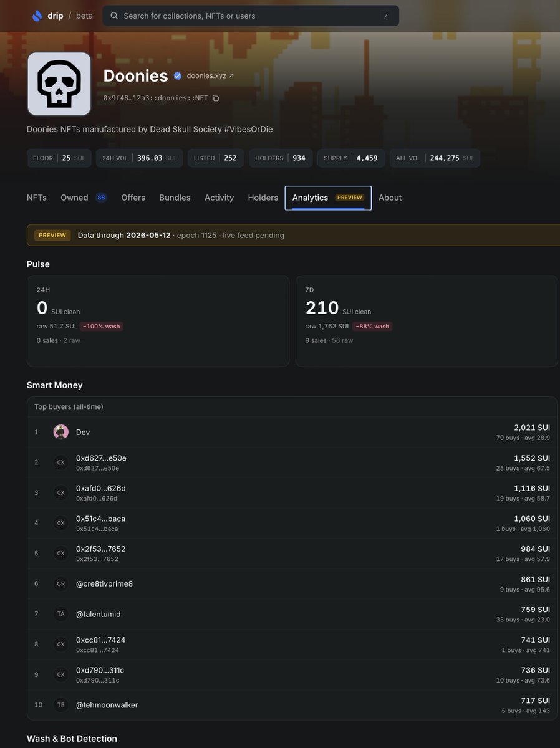The width and height of the screenshot is (560, 748).
Task: Click the avatar for 0xd790...311c
Action: click(60, 674)
